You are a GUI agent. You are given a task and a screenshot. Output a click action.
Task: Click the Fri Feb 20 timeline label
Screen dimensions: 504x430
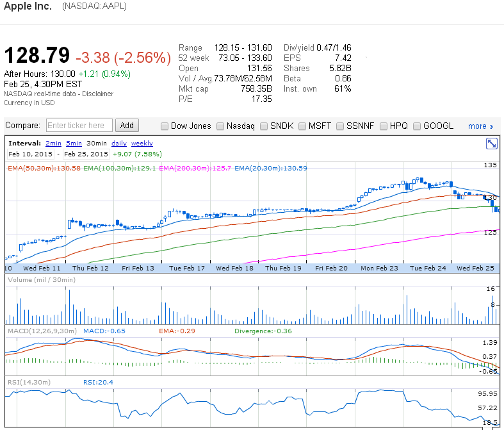click(331, 269)
